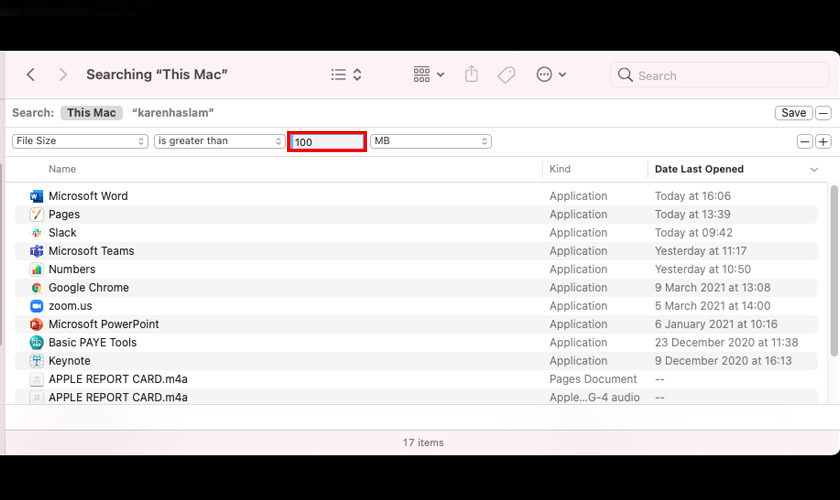The image size is (840, 500).
Task: Open the 'is greater than' dropdown
Action: pos(219,141)
